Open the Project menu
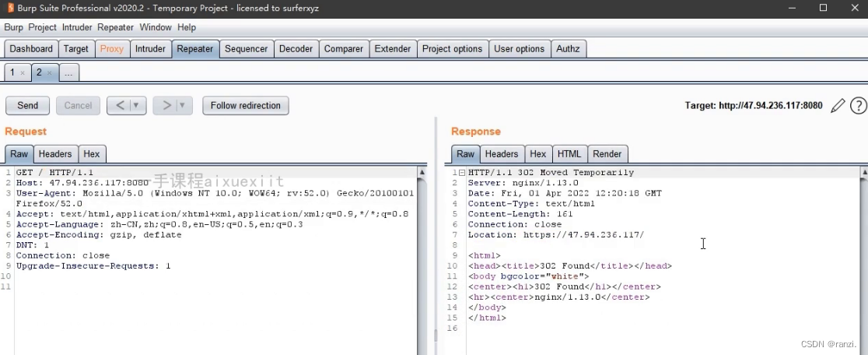This screenshot has width=868, height=355. point(43,27)
